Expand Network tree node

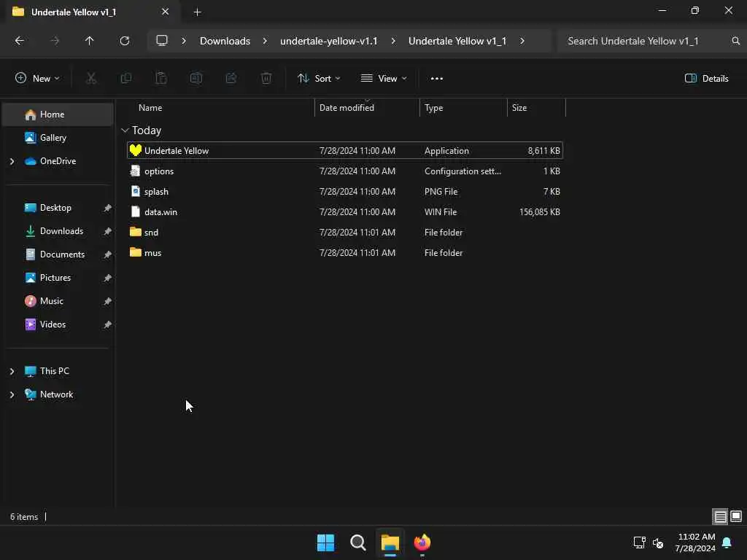pos(12,394)
